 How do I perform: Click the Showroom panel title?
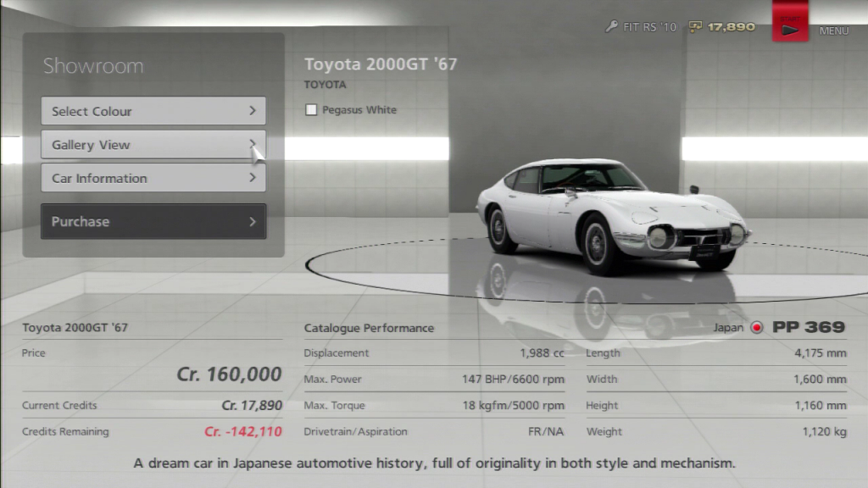click(x=93, y=66)
